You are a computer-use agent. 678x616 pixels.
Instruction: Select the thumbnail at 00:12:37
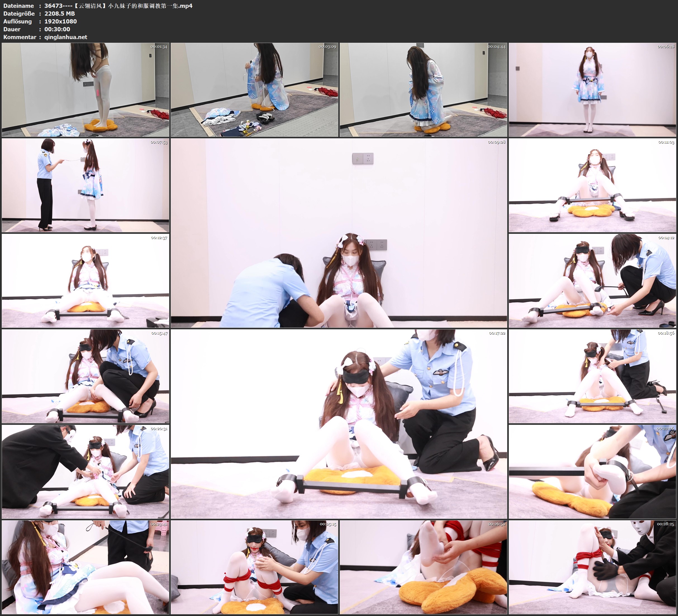85,281
